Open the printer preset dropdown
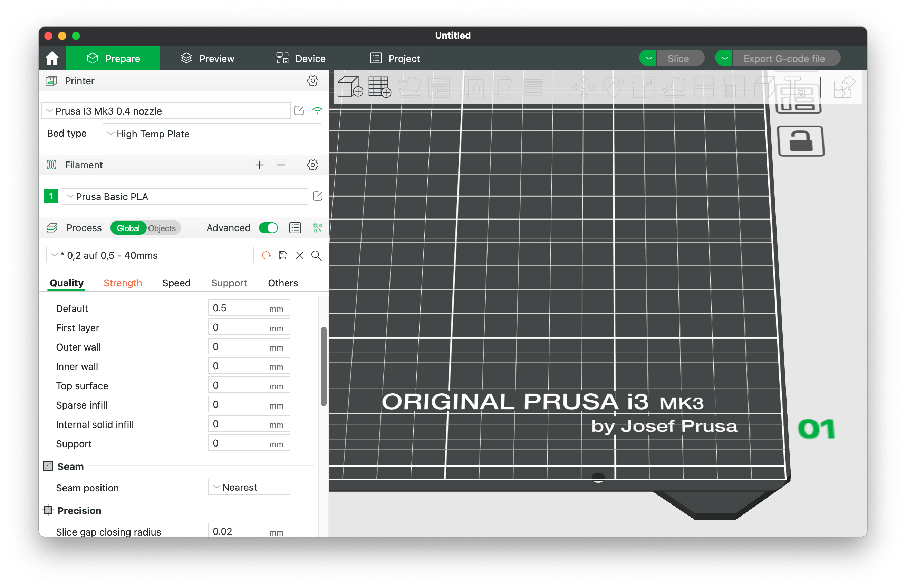This screenshot has width=906, height=588. [166, 111]
